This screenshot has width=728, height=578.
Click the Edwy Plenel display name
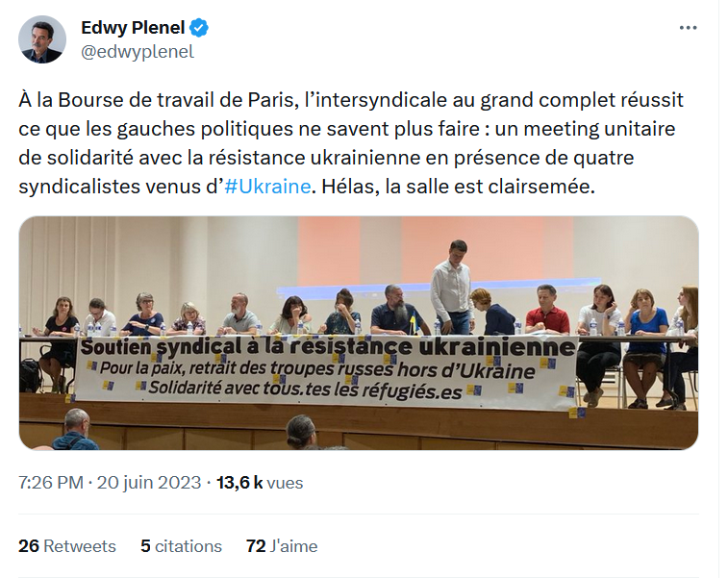(x=133, y=28)
